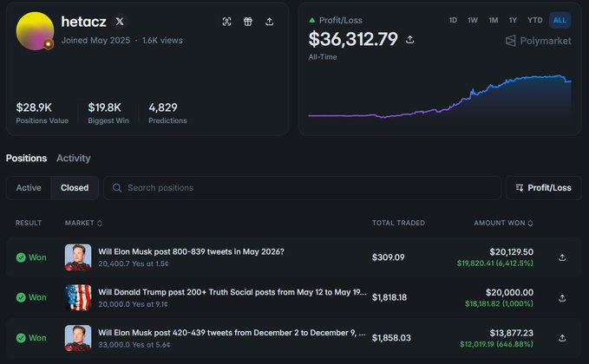
Task: Select the 1Y time range
Action: click(x=513, y=20)
